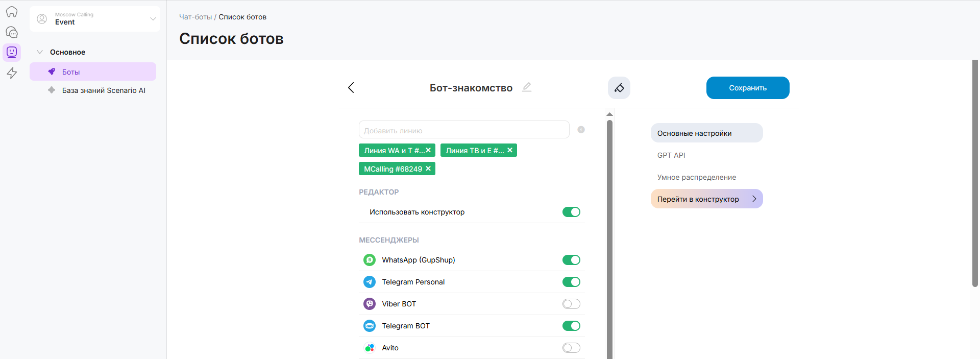980x359 pixels.
Task: Open the Moscow Calling Event account dropdown
Action: [95, 19]
